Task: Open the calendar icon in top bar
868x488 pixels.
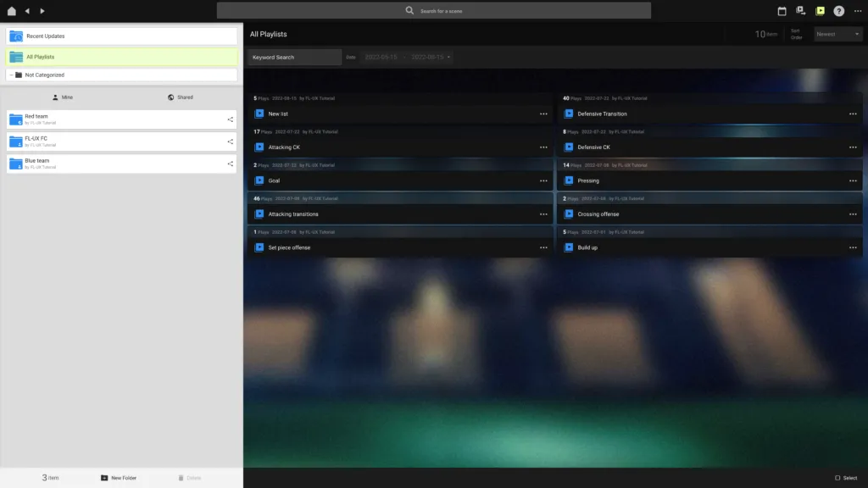Action: 782,10
